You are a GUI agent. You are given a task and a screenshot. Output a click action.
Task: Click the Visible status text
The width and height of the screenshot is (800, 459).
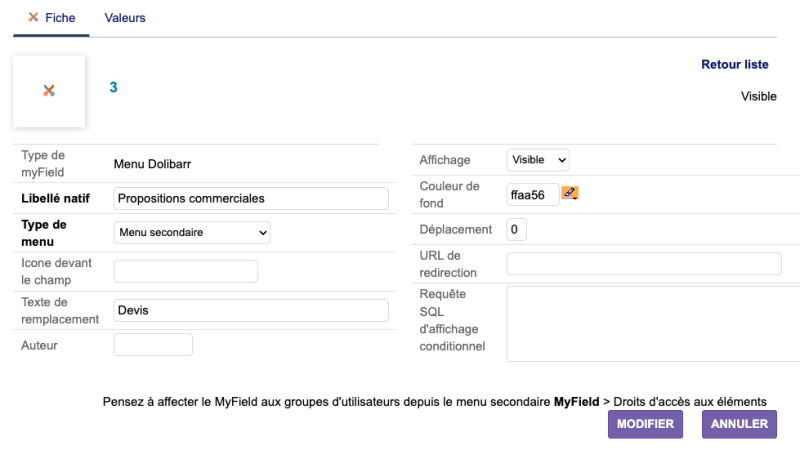click(758, 96)
